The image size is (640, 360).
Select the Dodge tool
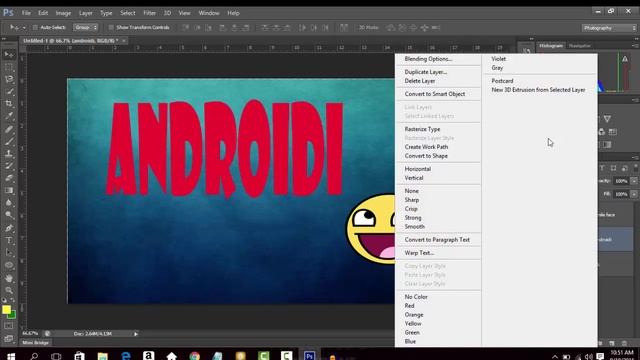[9, 215]
